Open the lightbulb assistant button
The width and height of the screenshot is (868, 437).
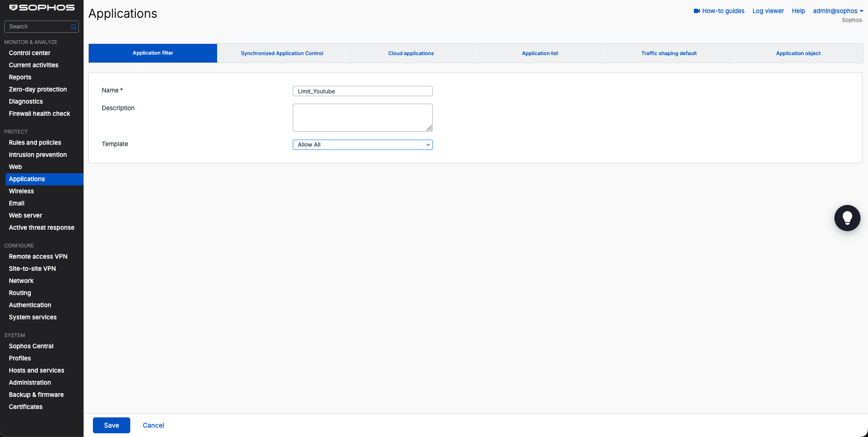[x=847, y=218]
